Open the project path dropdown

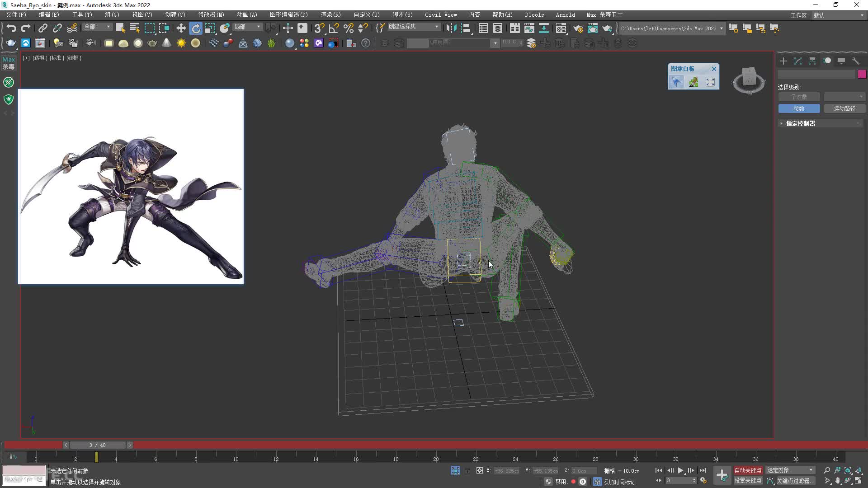[x=672, y=28]
